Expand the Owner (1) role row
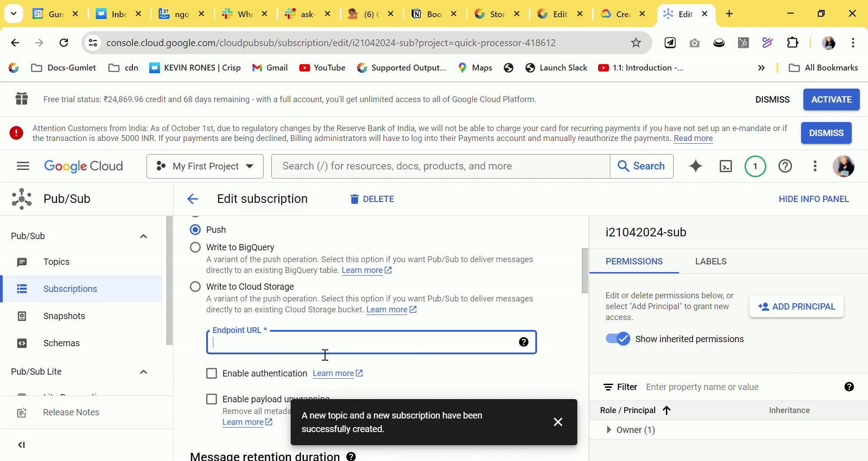Image resolution: width=868 pixels, height=461 pixels. coord(609,430)
